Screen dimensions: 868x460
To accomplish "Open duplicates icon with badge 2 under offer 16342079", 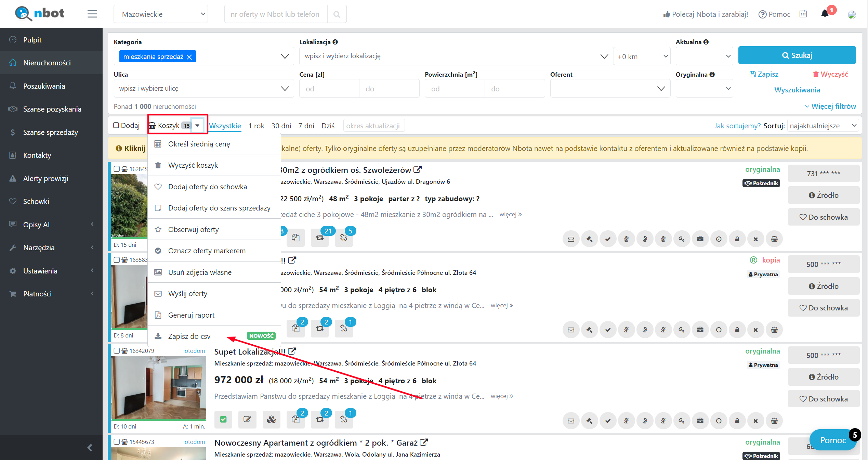I will (295, 419).
